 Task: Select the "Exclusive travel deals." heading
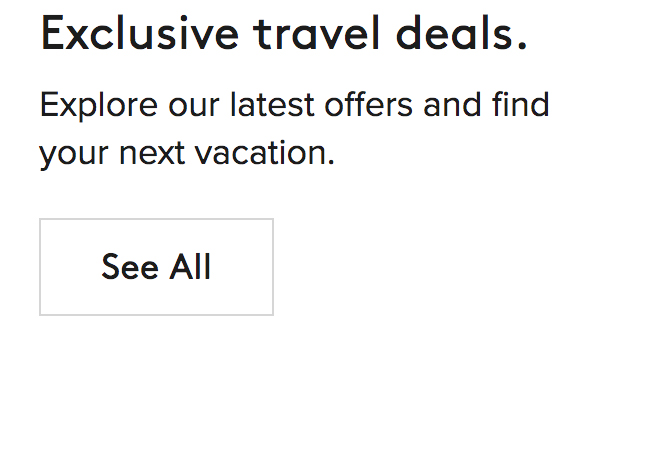pos(283,35)
